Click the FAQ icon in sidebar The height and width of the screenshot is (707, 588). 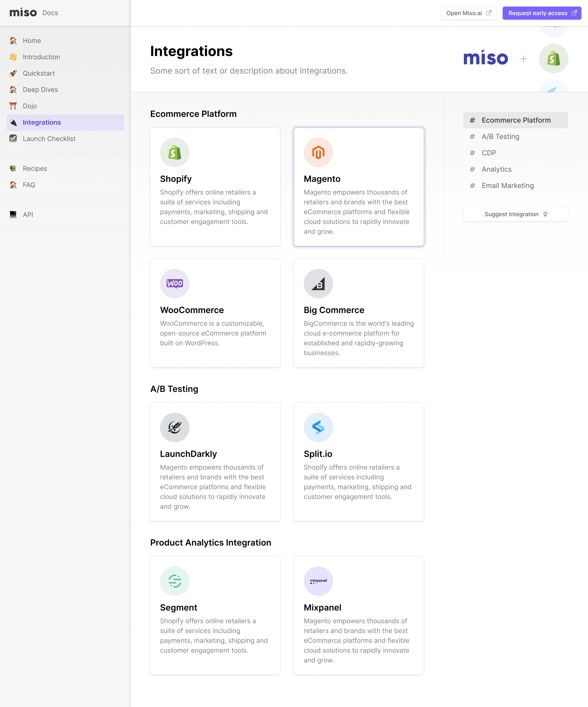(x=13, y=185)
